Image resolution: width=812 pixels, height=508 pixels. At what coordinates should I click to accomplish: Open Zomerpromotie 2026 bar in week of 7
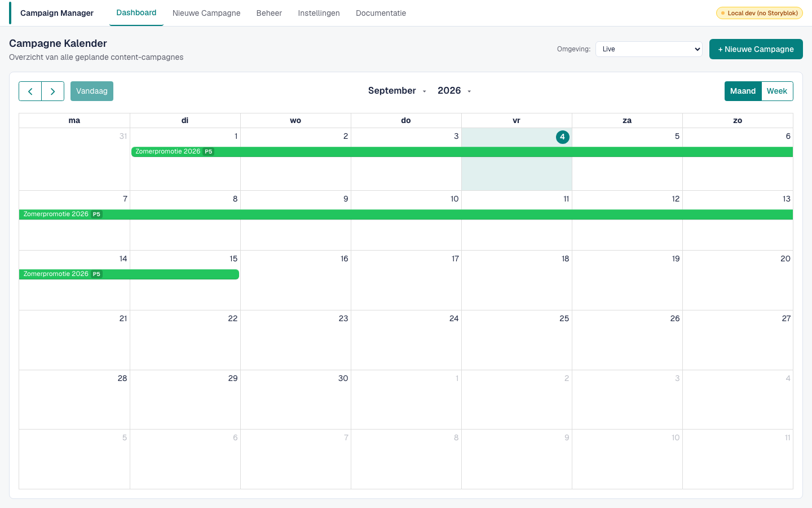click(x=406, y=214)
